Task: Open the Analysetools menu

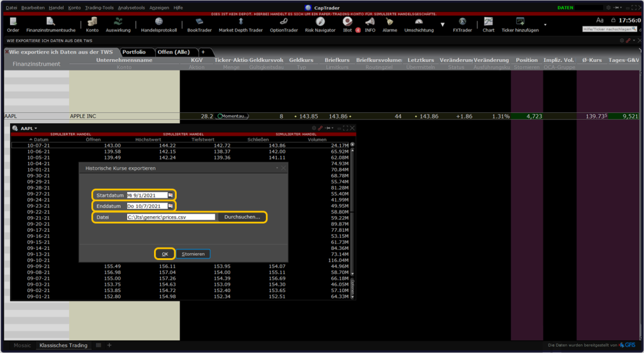Action: click(131, 8)
